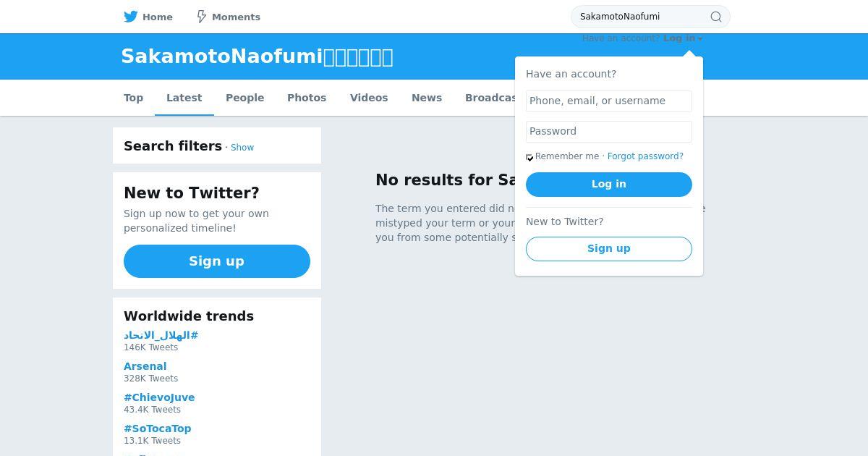This screenshot has height=456, width=868.
Task: Focus the Password input field
Action: coord(609,132)
